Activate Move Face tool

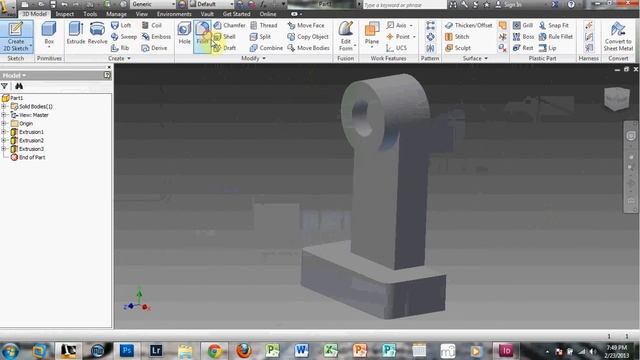point(306,25)
